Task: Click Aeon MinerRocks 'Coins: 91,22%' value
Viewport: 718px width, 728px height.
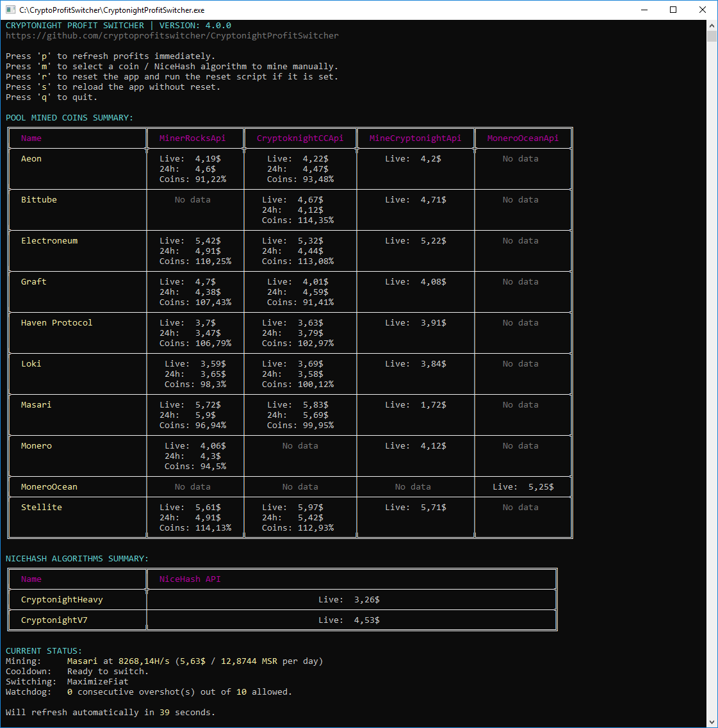Action: click(193, 179)
